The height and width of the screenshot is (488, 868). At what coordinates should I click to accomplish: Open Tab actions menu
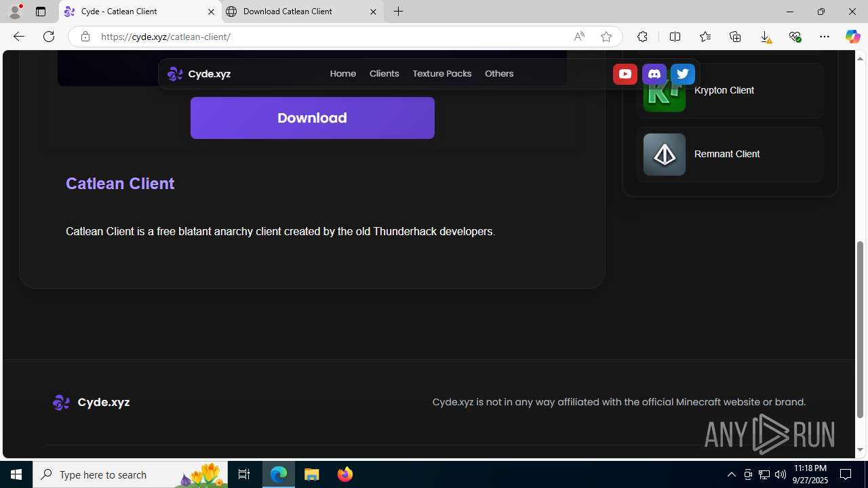coord(41,12)
